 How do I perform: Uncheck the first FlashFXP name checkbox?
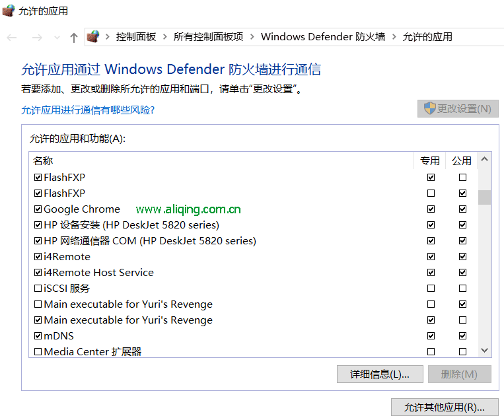tap(38, 177)
